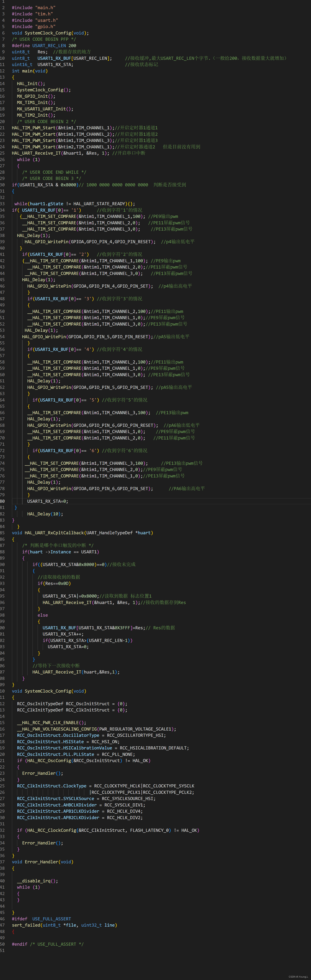Click RCC_OscInitTypeDef RCC_OscInitStruct = {0}; line
311x980 pixels.
(x=72, y=704)
